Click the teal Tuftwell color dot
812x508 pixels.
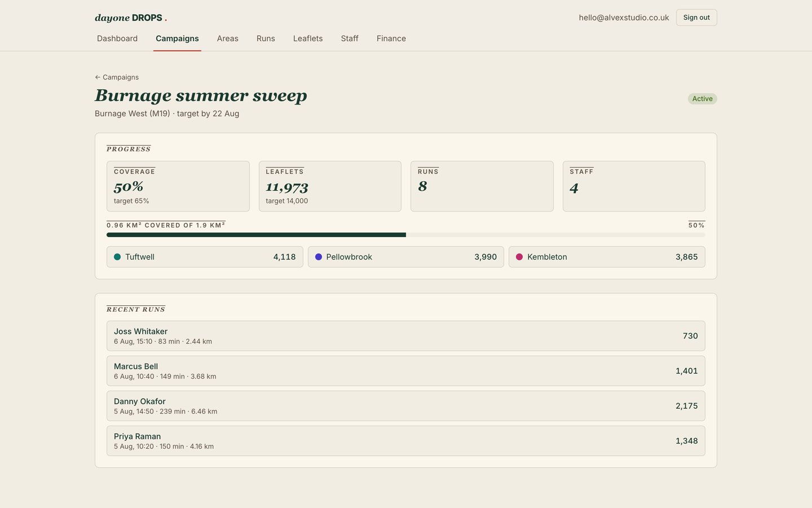[x=117, y=257]
